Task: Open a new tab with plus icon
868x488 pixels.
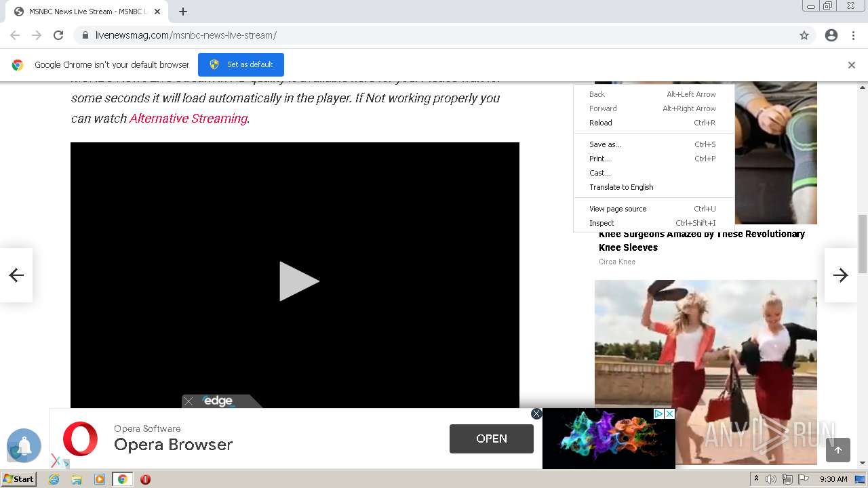Action: pos(183,12)
